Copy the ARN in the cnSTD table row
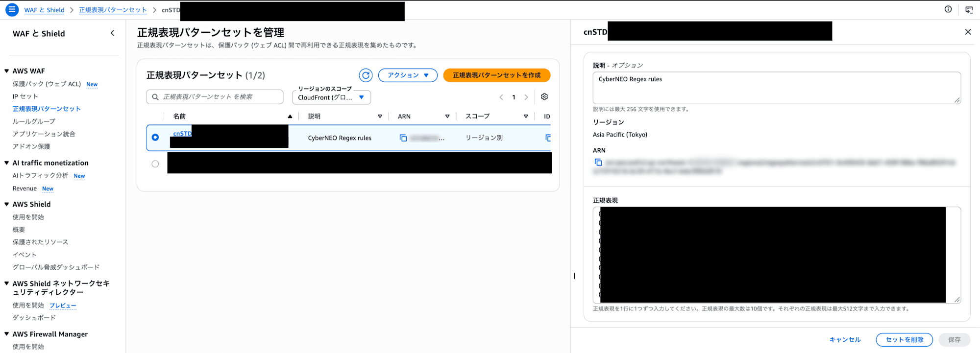This screenshot has width=980, height=353. 403,138
